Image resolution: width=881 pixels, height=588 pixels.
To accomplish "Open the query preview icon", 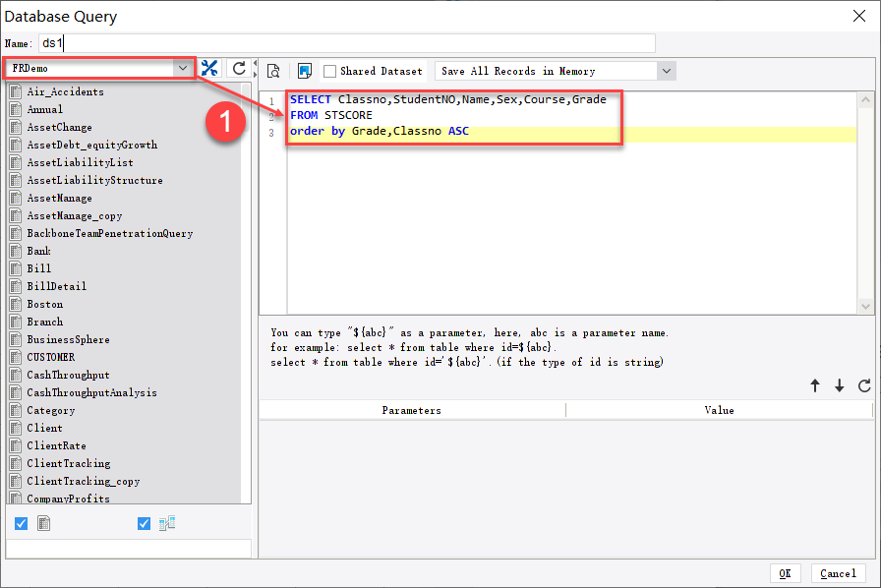I will (x=273, y=70).
